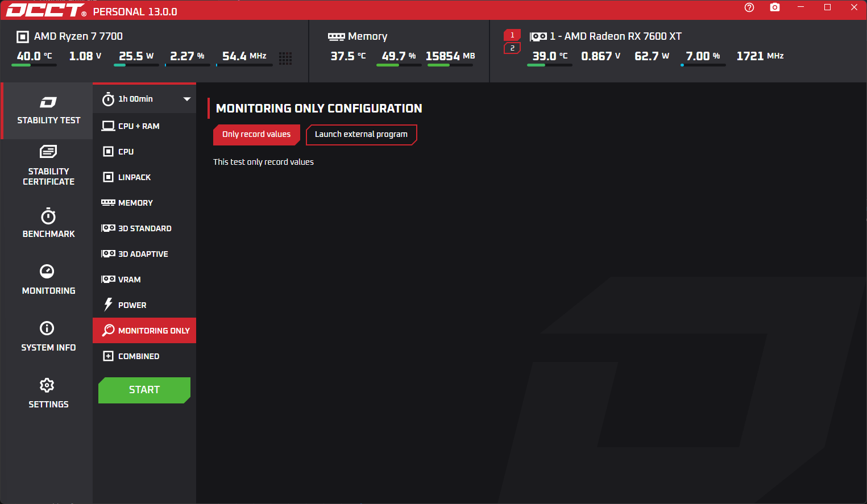
Task: Click the PERSONAL 13.0.0 version text
Action: tap(135, 11)
